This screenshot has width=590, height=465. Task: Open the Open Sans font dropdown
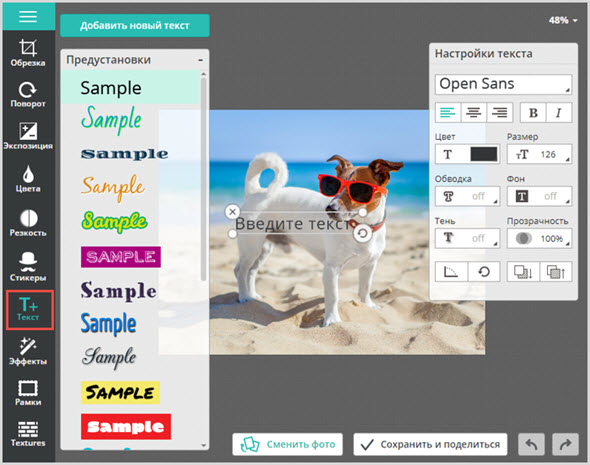pyautogui.click(x=503, y=84)
